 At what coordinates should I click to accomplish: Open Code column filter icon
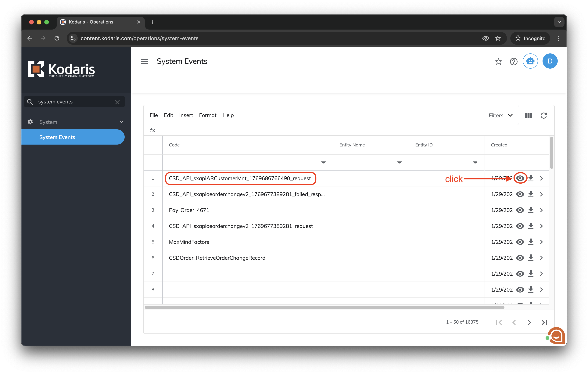coord(323,162)
